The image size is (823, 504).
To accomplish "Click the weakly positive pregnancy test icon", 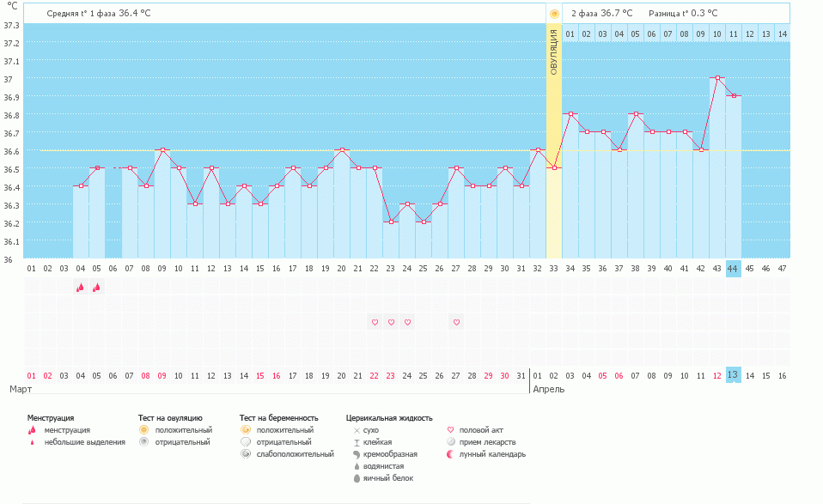I will click(246, 454).
